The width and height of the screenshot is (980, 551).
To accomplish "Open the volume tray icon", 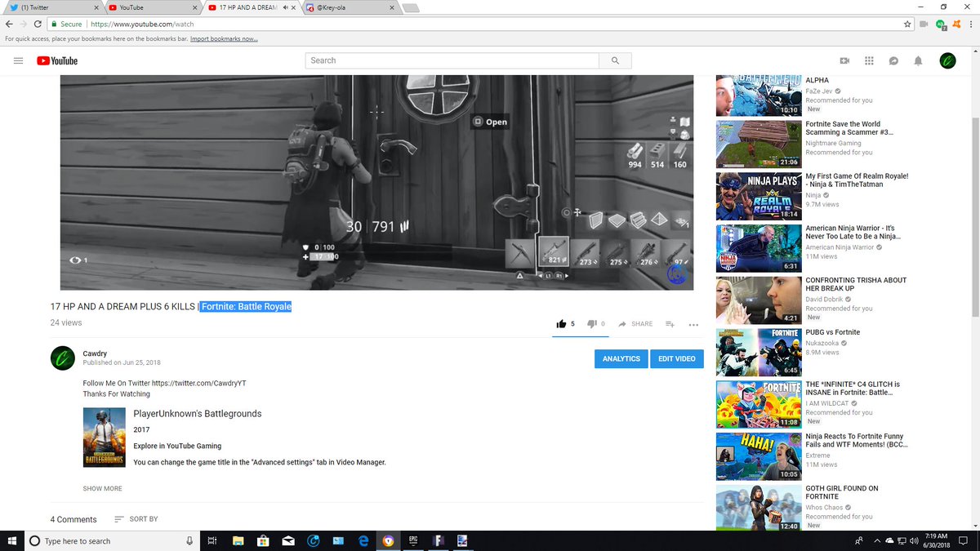I will (915, 540).
